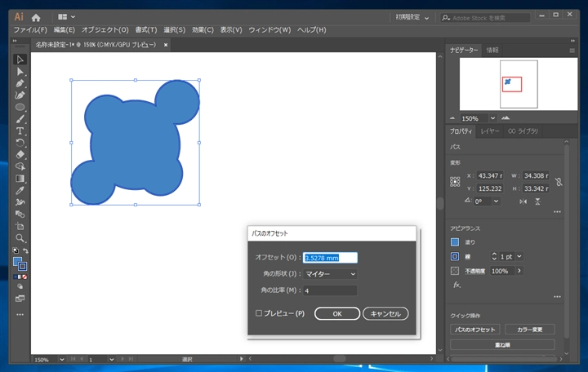Open rotation angle dropdown
This screenshot has height=372, width=588.
pos(497,201)
